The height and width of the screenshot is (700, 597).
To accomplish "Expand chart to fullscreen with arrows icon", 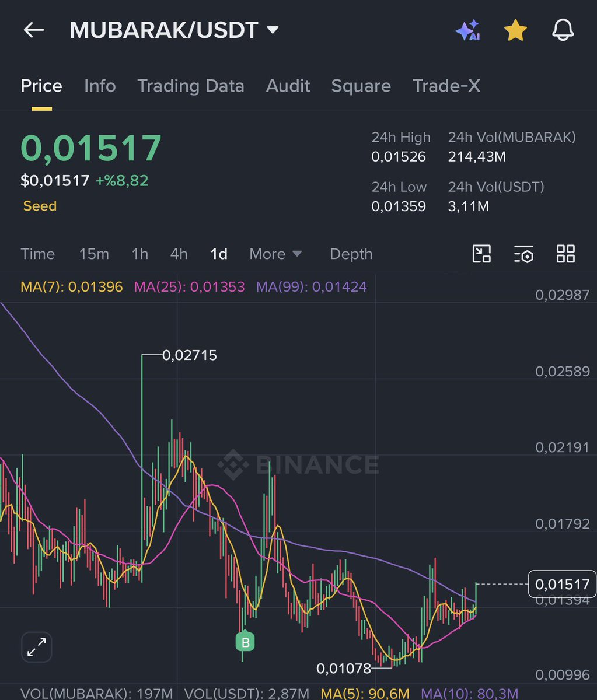I will click(x=37, y=647).
